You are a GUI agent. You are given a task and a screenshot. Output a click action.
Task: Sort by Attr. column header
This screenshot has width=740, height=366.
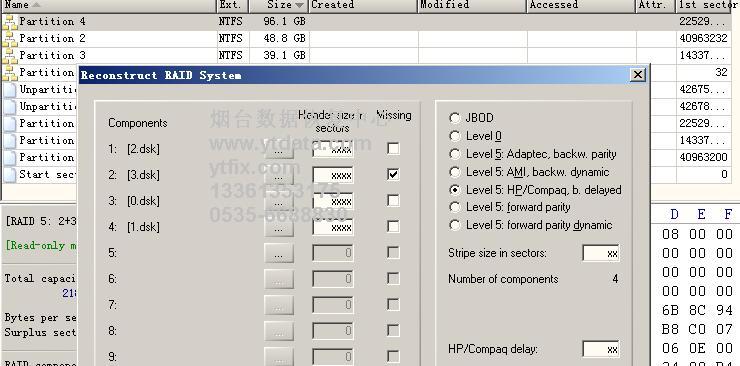[x=656, y=5]
